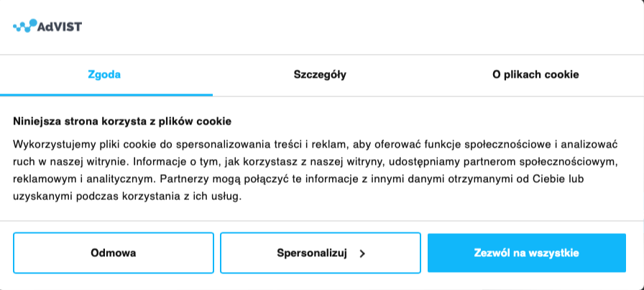Open the Spersonalizuj options button
Screen dimensions: 644x290
(313, 253)
